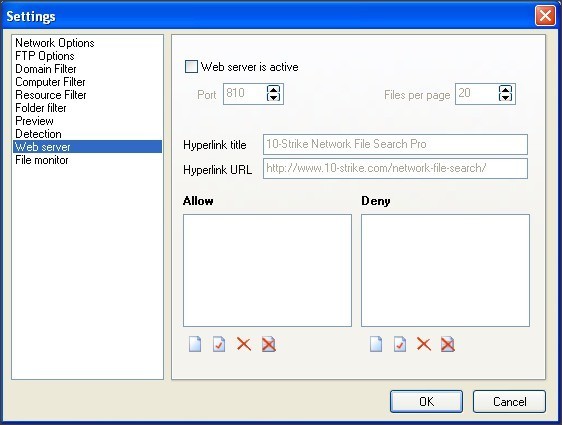562x425 pixels.
Task: Click the Files per page field
Action: [x=477, y=94]
